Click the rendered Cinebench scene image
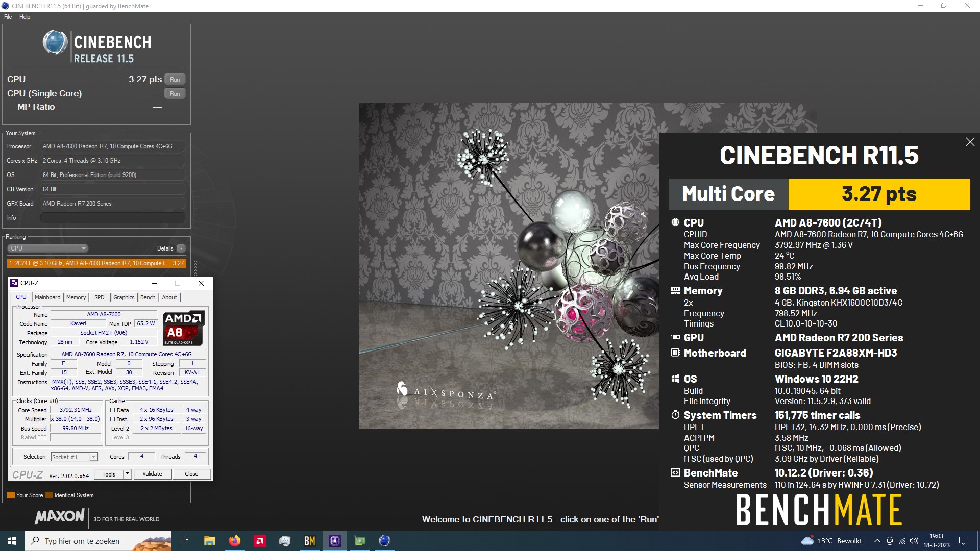The image size is (980, 551). (x=509, y=266)
